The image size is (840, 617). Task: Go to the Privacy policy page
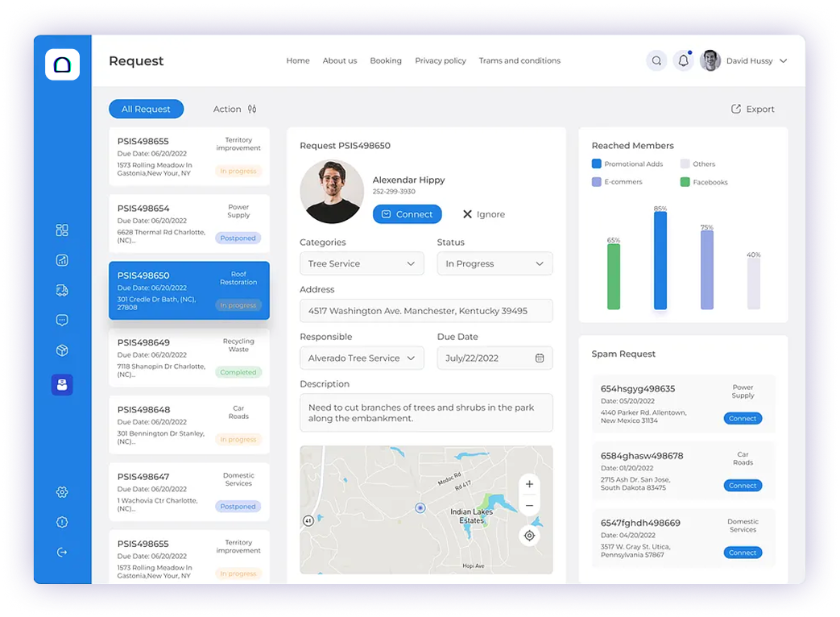point(440,60)
